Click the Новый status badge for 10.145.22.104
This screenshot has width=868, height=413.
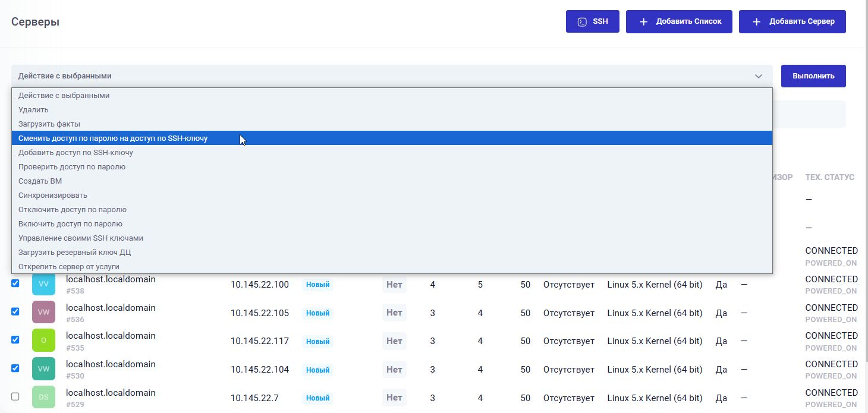pyautogui.click(x=317, y=370)
